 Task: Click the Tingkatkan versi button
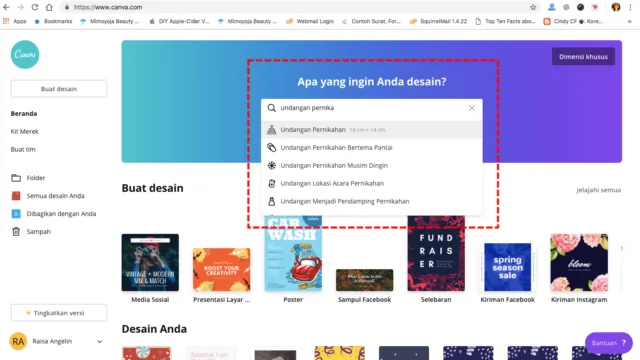click(59, 313)
